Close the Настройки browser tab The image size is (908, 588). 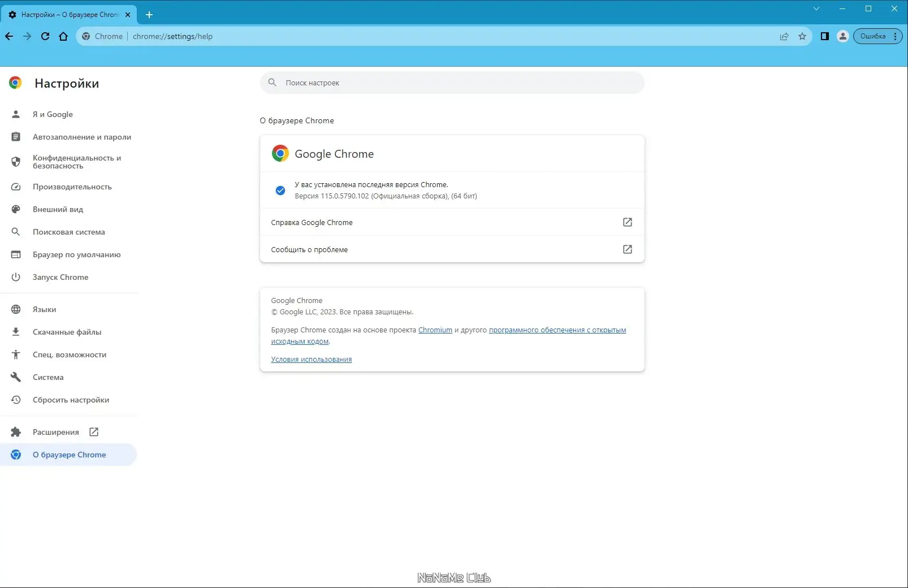(x=128, y=15)
